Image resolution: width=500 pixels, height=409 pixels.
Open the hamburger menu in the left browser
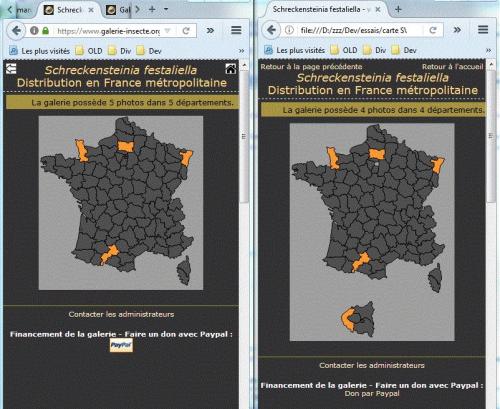coord(236,30)
